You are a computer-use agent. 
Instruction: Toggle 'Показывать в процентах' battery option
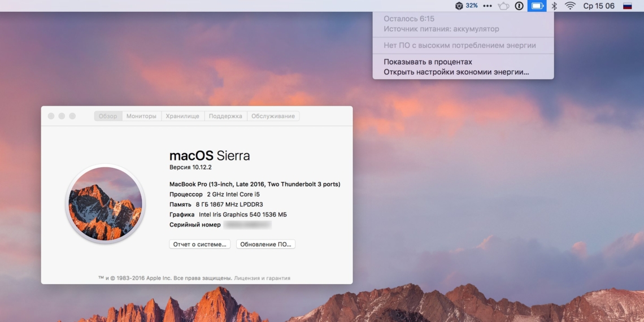[x=428, y=62]
